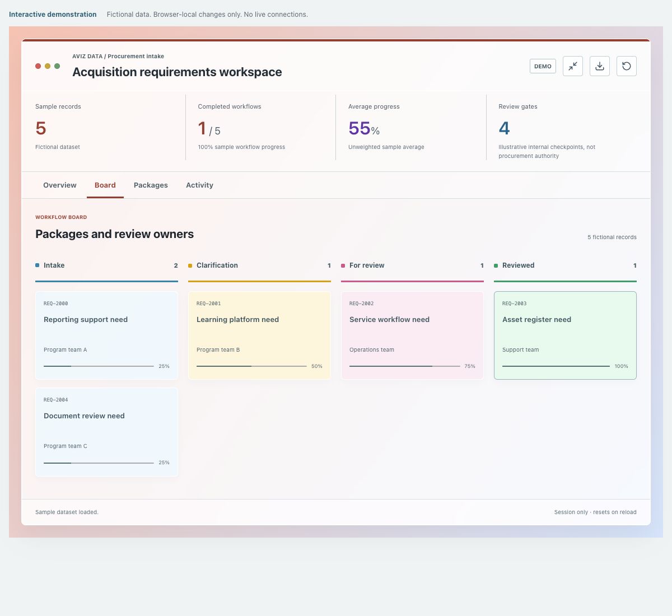
Task: Click the 'Program team C' owner label
Action: (x=66, y=446)
